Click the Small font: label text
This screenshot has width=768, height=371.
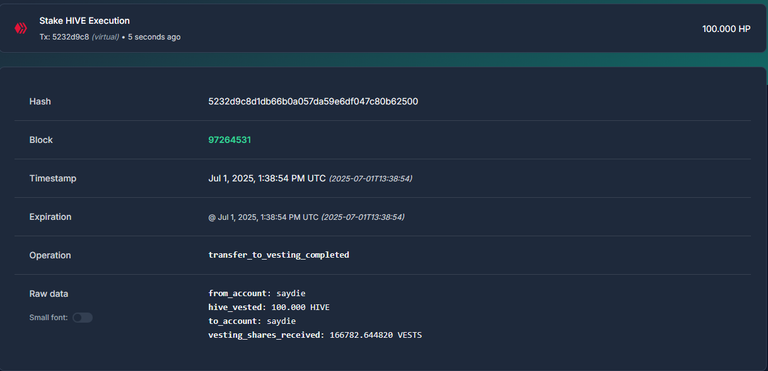click(x=49, y=318)
